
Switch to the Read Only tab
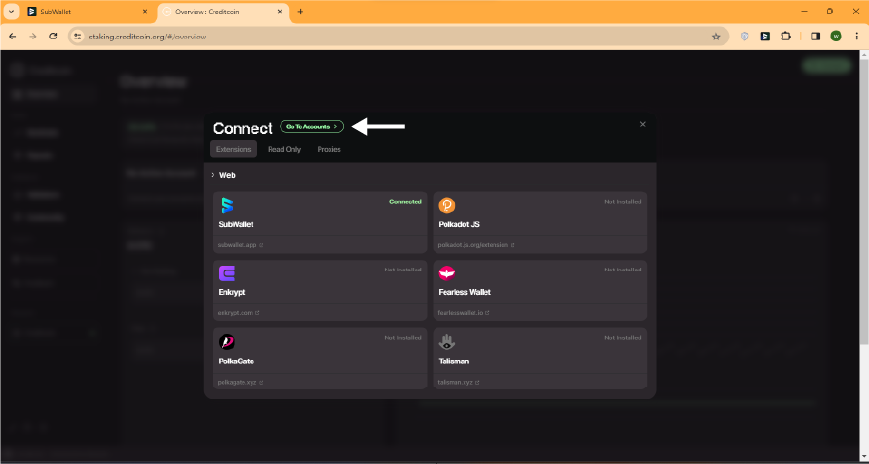click(284, 149)
